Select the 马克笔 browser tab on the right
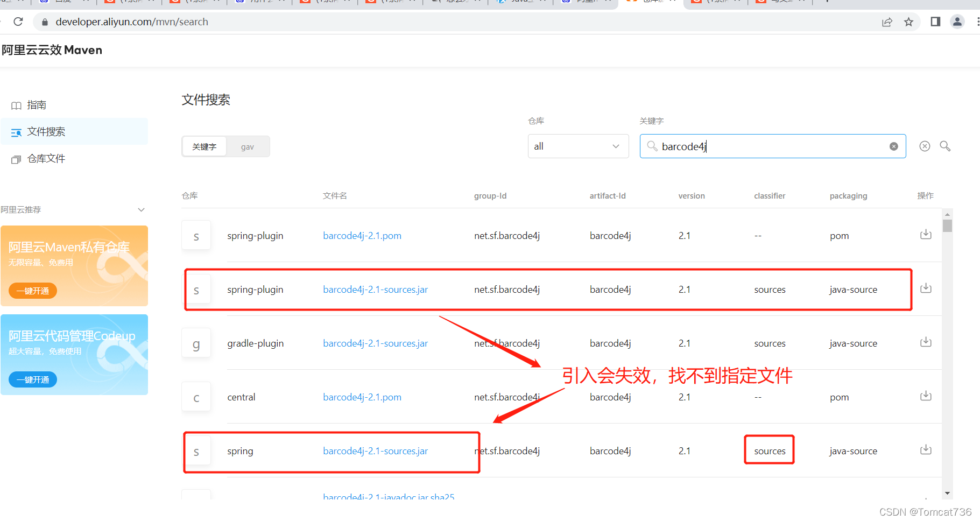The image size is (980, 521). tap(780, 3)
